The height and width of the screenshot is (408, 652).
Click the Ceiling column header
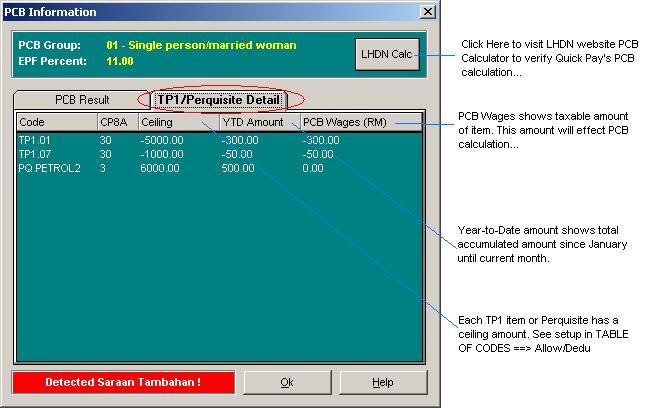click(179, 122)
